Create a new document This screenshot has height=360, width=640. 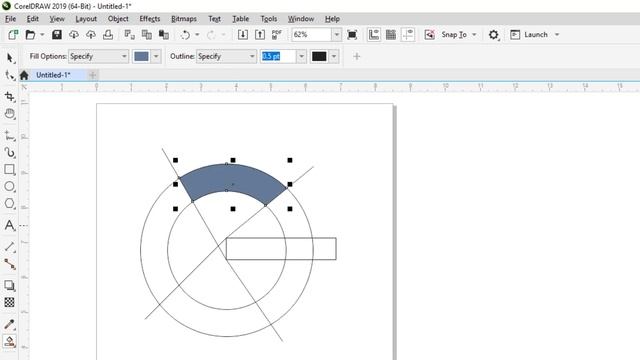(x=13, y=35)
